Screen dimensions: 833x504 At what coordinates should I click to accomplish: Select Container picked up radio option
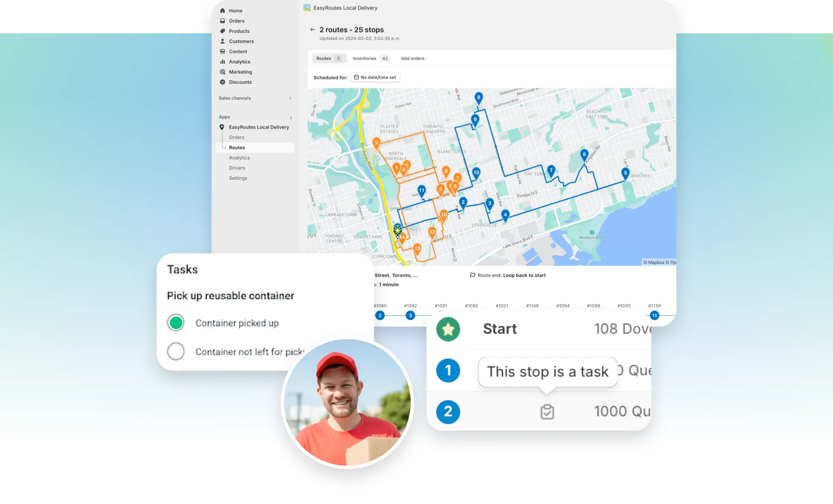[x=176, y=323]
